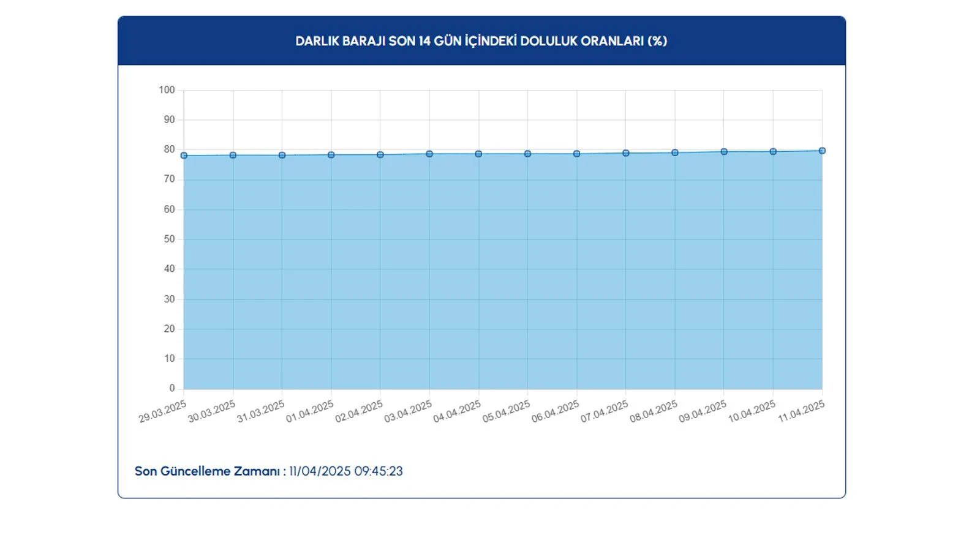Select the 07.04.2025 marker on the line
Viewport: 980px width, 551px height.
[x=626, y=153]
